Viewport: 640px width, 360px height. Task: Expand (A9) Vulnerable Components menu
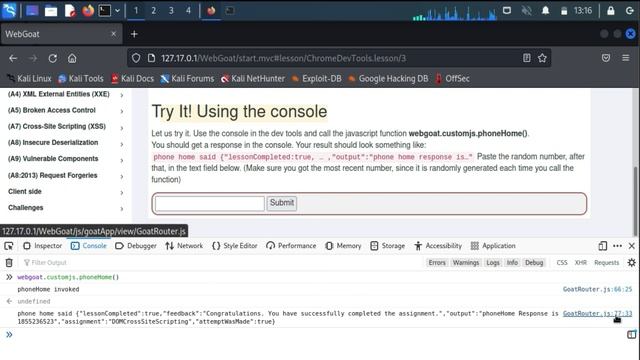click(x=65, y=159)
